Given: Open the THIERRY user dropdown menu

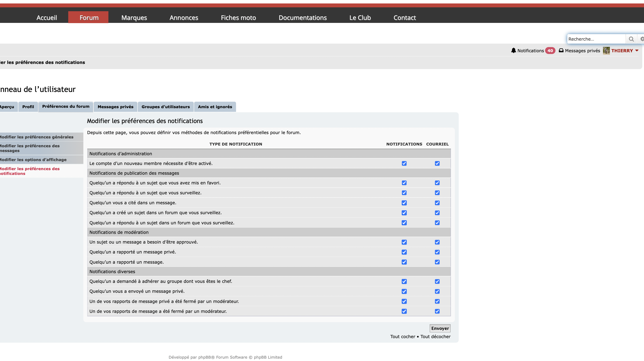Looking at the screenshot, I should pos(625,51).
